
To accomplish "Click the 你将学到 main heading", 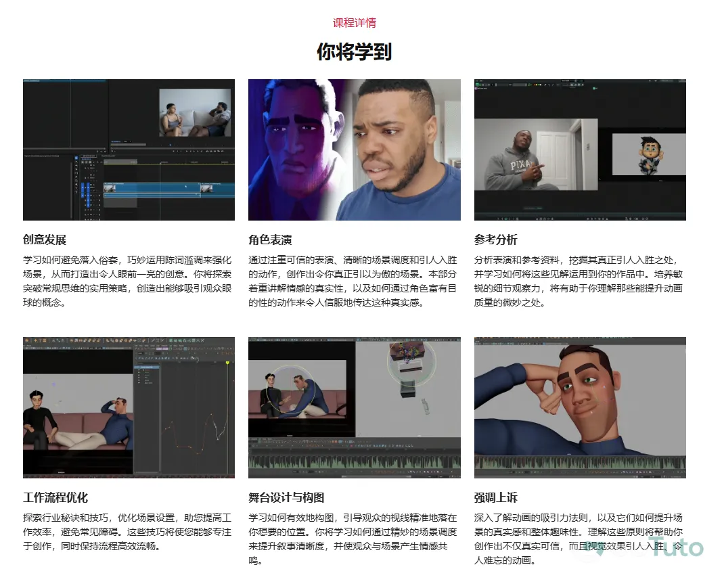I will point(354,51).
